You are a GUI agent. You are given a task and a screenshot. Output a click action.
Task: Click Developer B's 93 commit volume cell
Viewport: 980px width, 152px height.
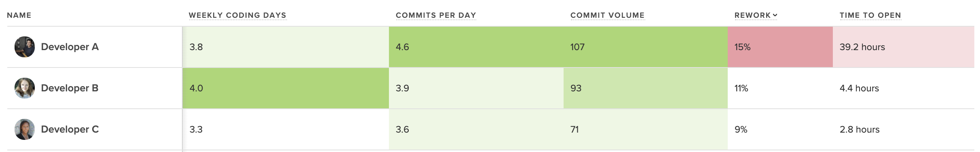tap(646, 88)
